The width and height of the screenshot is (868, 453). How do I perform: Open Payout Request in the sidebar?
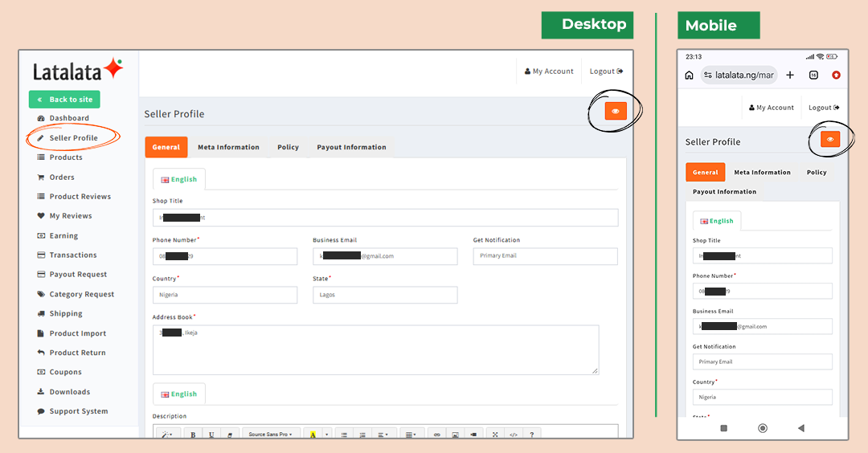[72, 275]
